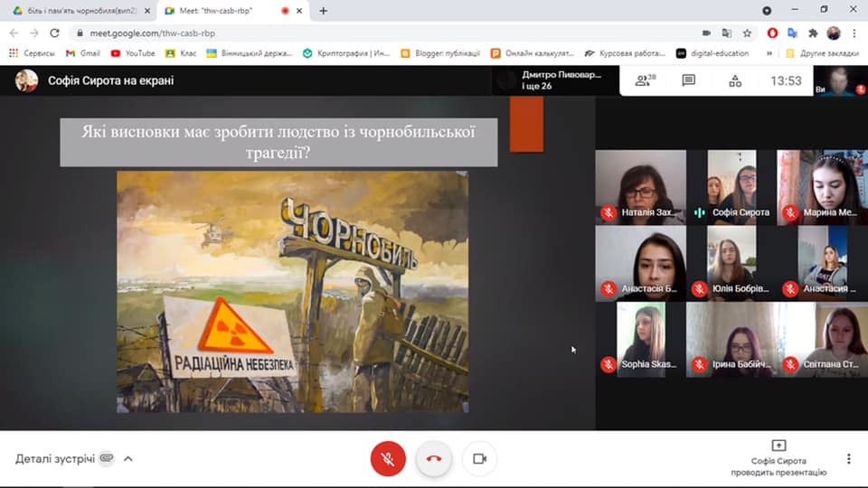The width and height of the screenshot is (868, 488).
Task: Open the activities shapes icon
Action: coord(735,80)
